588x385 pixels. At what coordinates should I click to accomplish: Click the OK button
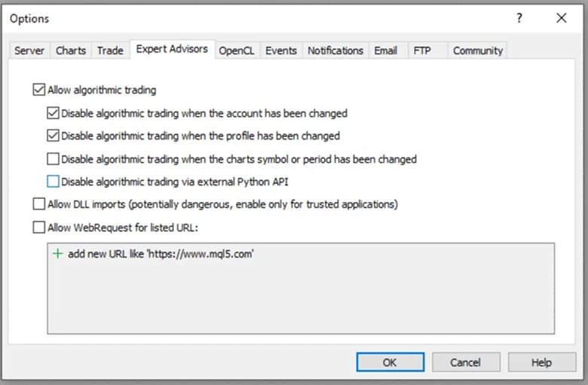click(390, 362)
